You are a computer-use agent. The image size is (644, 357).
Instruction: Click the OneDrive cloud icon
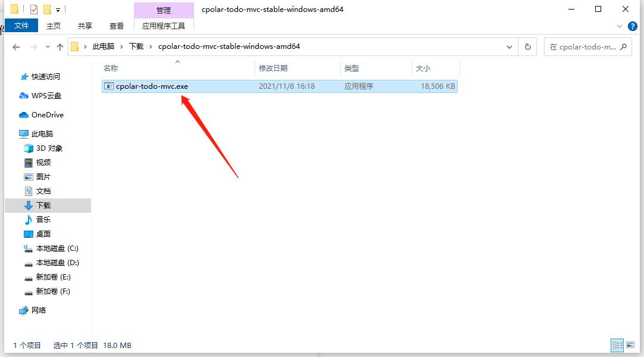[24, 115]
